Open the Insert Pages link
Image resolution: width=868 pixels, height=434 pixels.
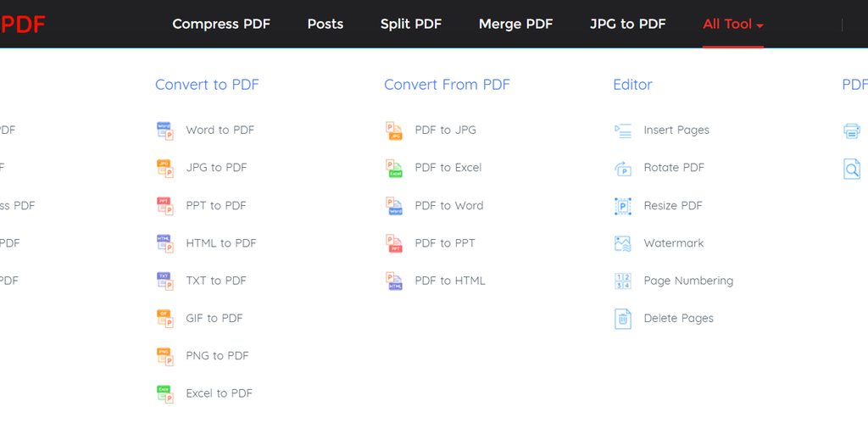[x=676, y=131]
